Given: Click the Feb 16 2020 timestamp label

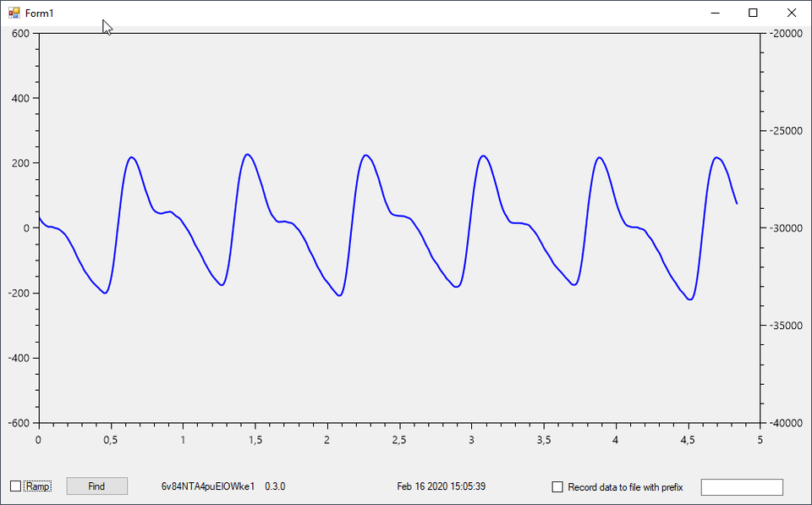Looking at the screenshot, I should pos(441,486).
